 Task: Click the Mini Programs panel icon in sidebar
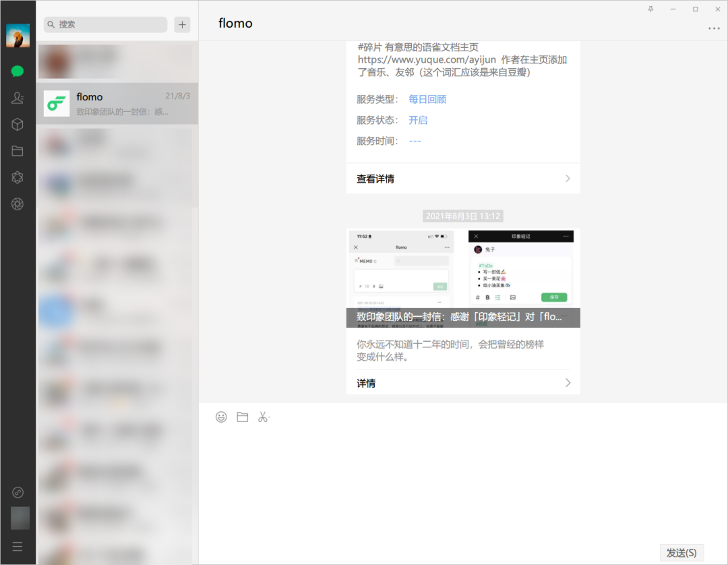pyautogui.click(x=17, y=177)
